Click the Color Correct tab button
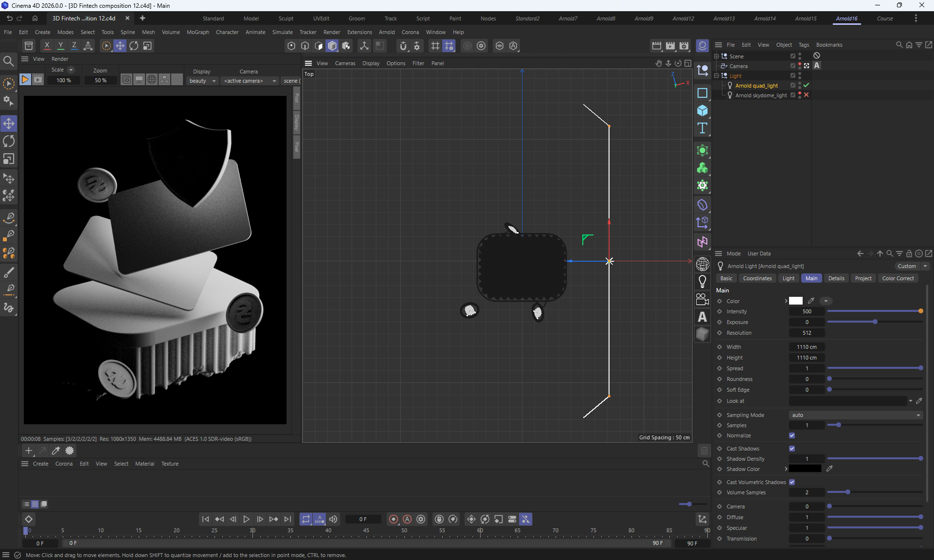The height and width of the screenshot is (560, 934). [898, 278]
